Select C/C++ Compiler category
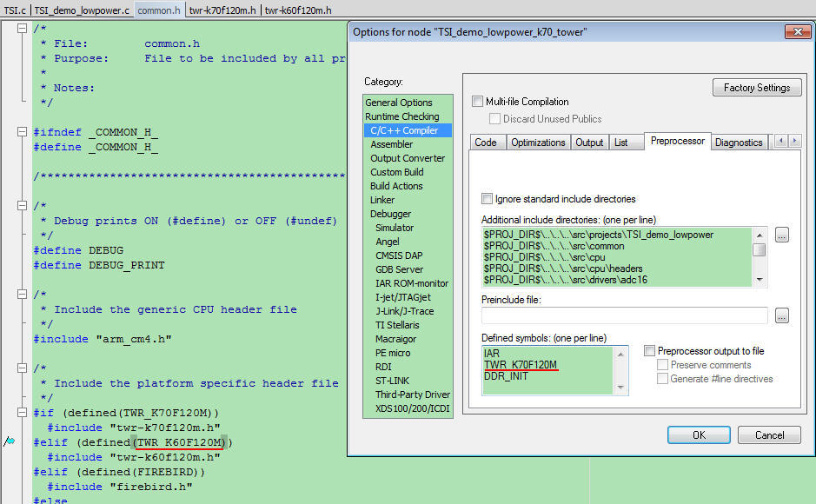The height and width of the screenshot is (504, 816). [408, 130]
